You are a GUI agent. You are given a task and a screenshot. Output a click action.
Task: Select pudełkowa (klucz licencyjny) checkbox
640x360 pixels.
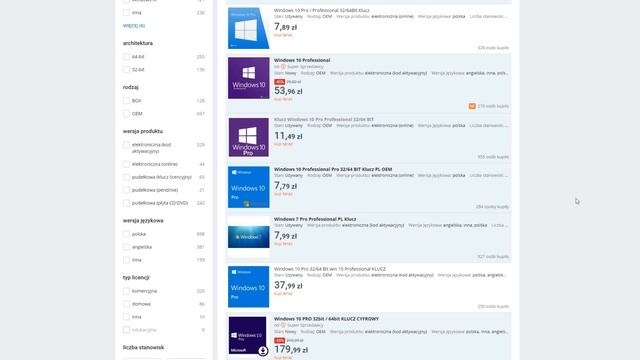(127, 177)
